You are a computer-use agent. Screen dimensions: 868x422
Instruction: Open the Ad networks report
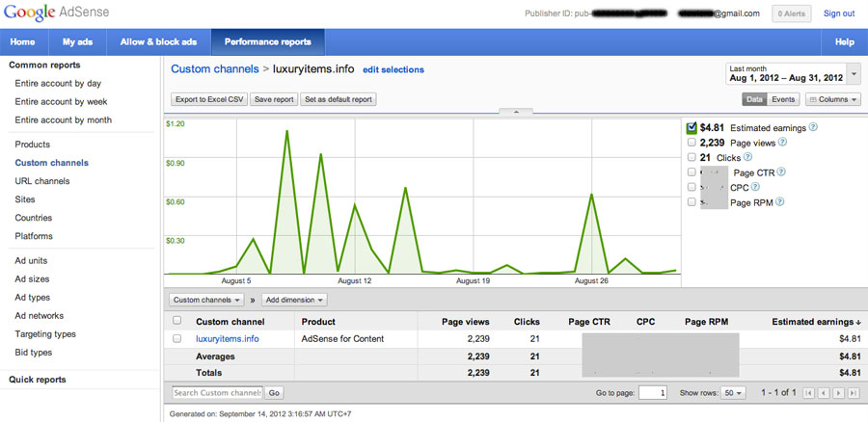point(40,315)
